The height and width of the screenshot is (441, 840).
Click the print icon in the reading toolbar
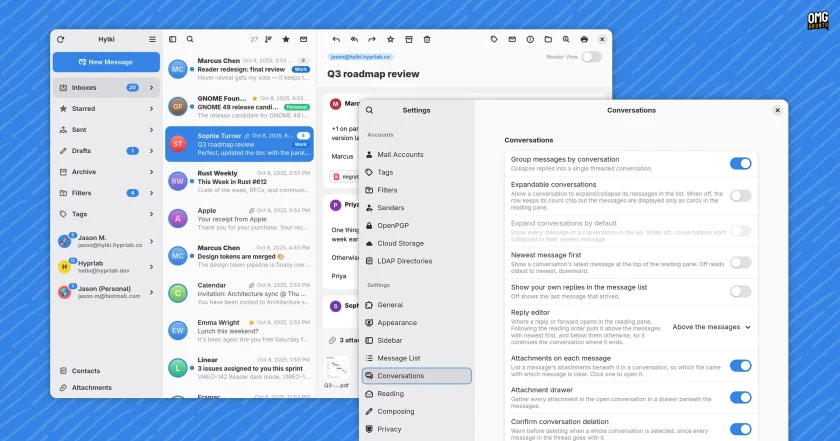[x=584, y=39]
